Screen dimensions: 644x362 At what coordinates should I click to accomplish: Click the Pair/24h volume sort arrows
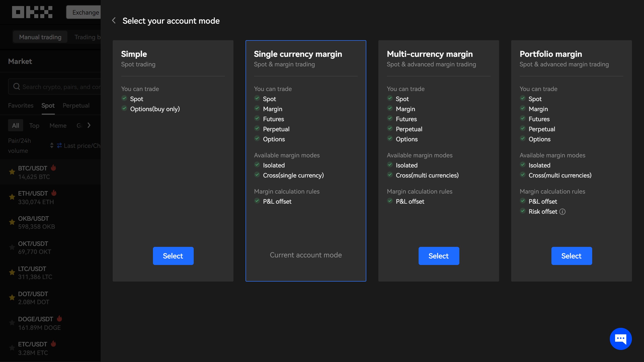[52, 146]
